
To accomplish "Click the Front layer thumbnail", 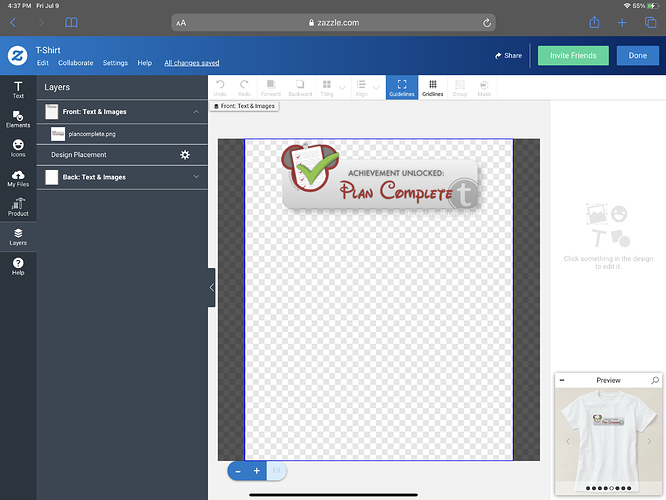I will 51,112.
